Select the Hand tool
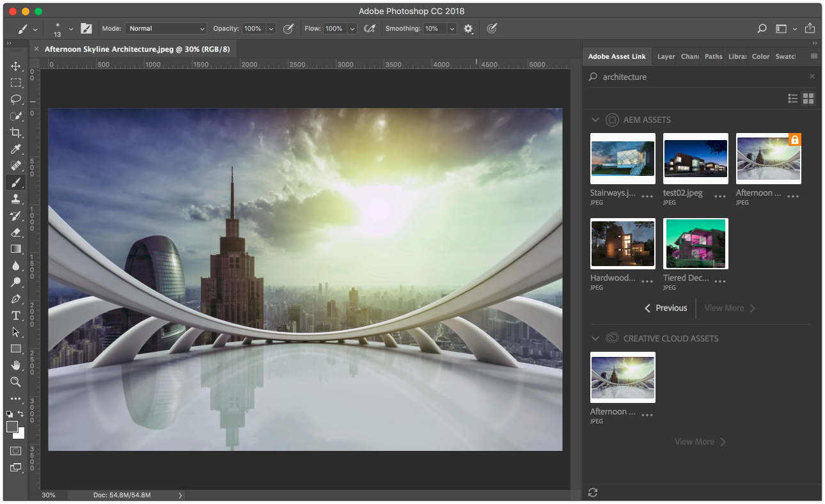825x504 pixels. tap(16, 365)
